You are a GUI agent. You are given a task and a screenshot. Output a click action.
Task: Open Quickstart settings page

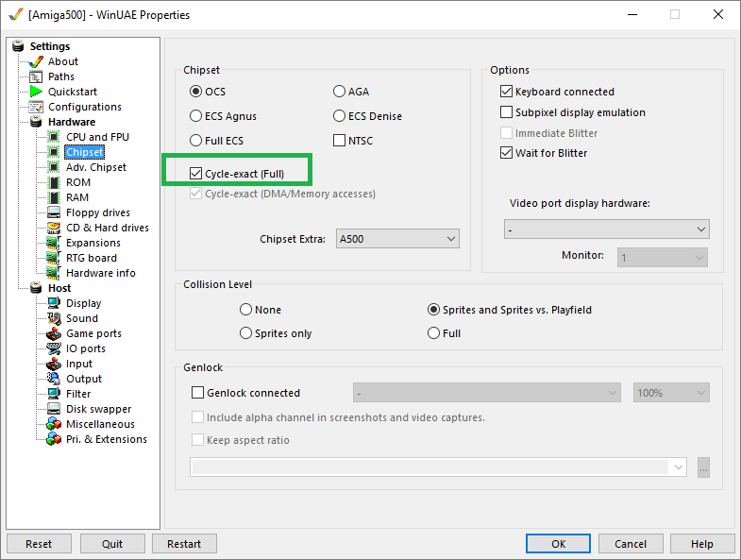click(73, 92)
